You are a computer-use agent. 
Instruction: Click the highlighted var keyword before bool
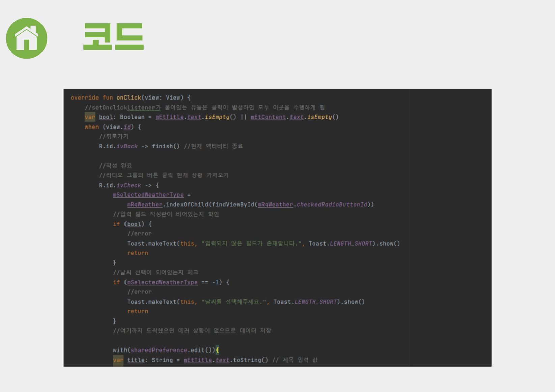point(90,117)
